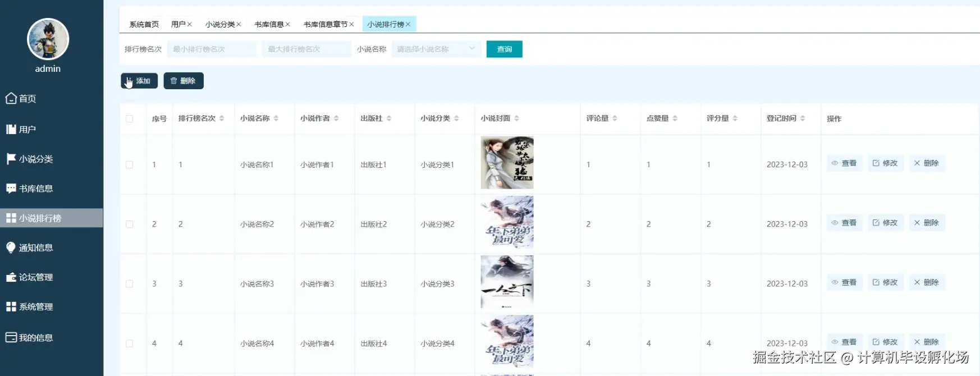Click the bulb icon for 通知信息
This screenshot has height=376, width=980.
tap(11, 247)
